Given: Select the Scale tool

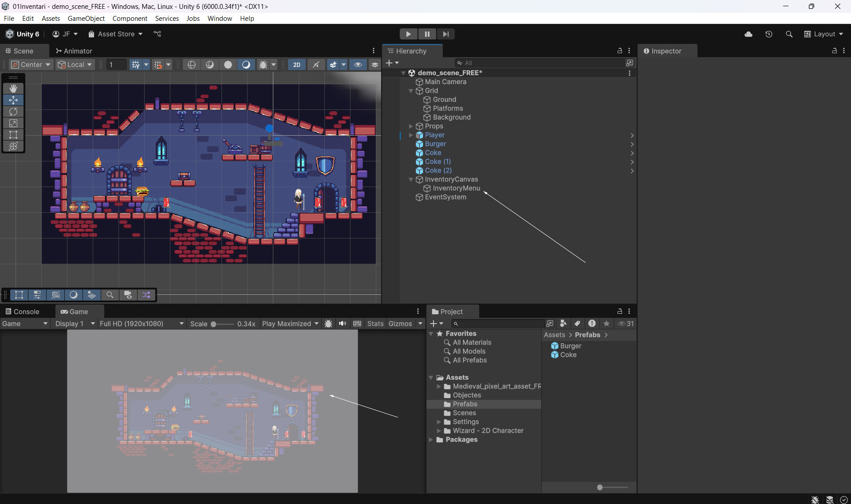Looking at the screenshot, I should (13, 123).
